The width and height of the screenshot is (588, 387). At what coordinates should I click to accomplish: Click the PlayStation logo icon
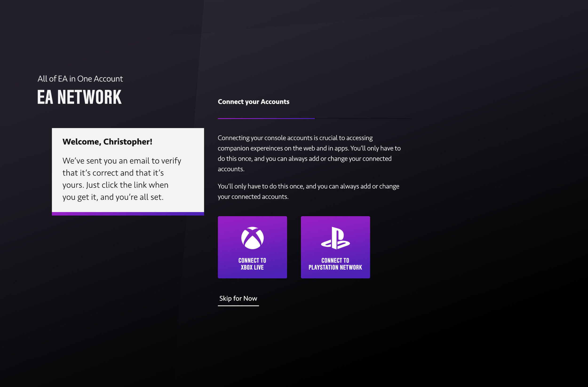(x=335, y=238)
